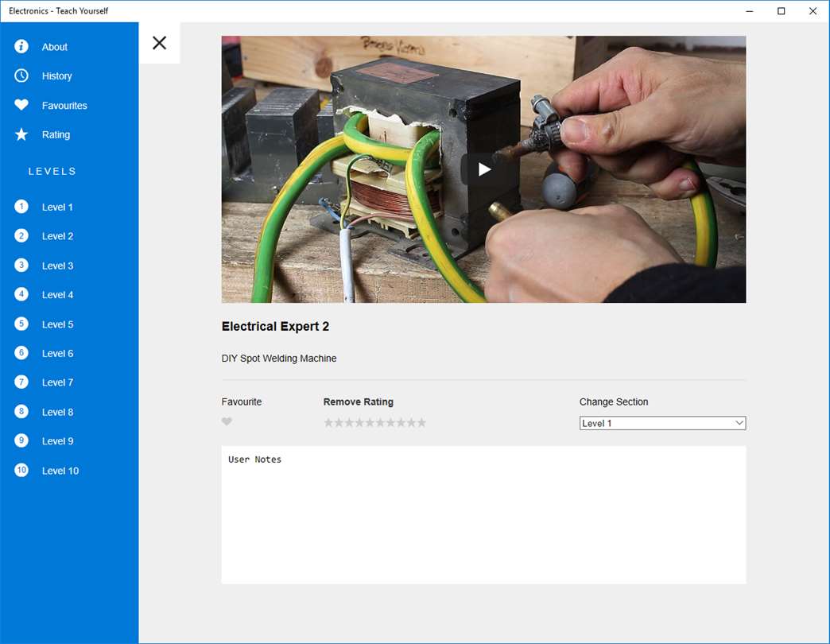Rate the video with the fifth star
The width and height of the screenshot is (830, 644).
[x=370, y=422]
